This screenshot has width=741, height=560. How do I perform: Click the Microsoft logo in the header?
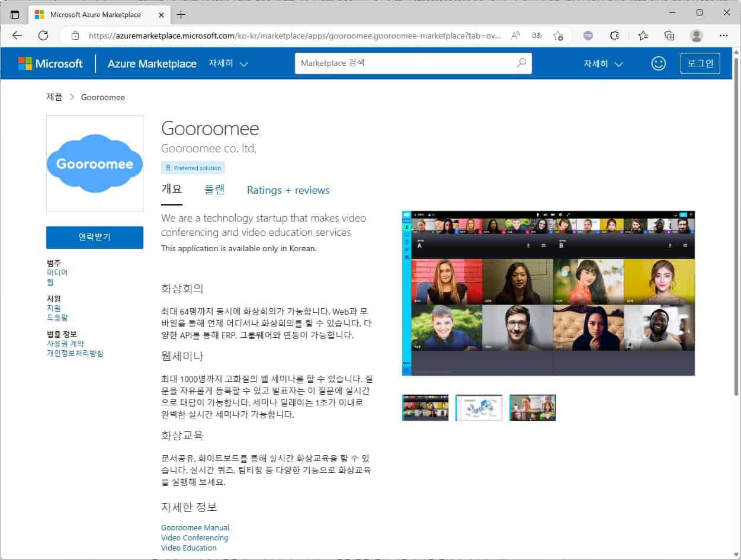tap(50, 63)
